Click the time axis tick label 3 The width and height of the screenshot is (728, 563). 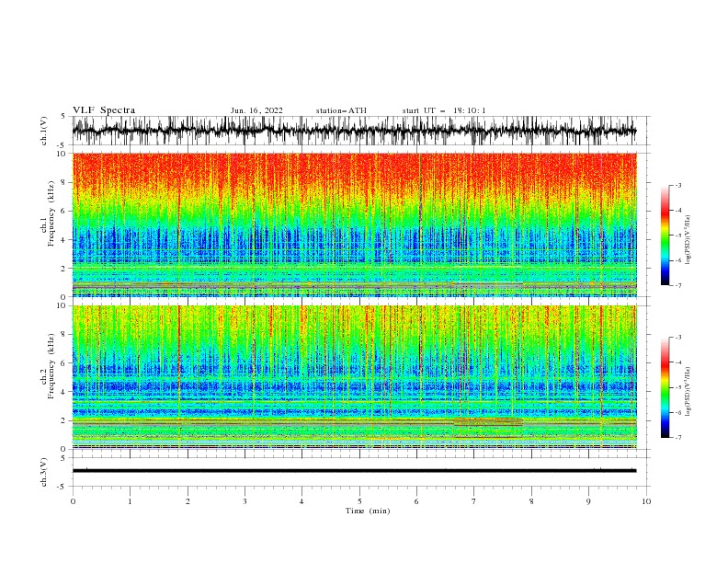tap(245, 501)
